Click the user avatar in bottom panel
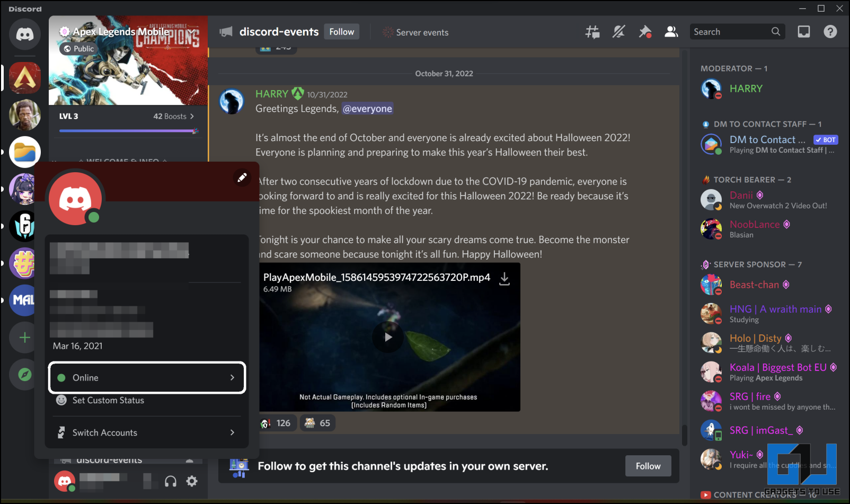The height and width of the screenshot is (504, 850). pos(64,481)
